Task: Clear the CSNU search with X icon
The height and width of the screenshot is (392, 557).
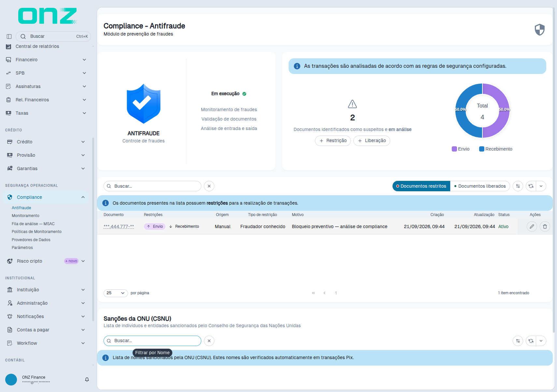Action: 209,341
